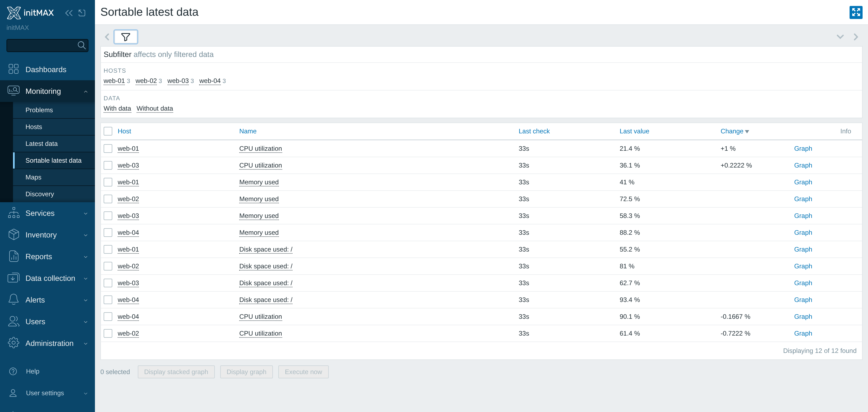Click the Administration gear icon

click(x=14, y=343)
